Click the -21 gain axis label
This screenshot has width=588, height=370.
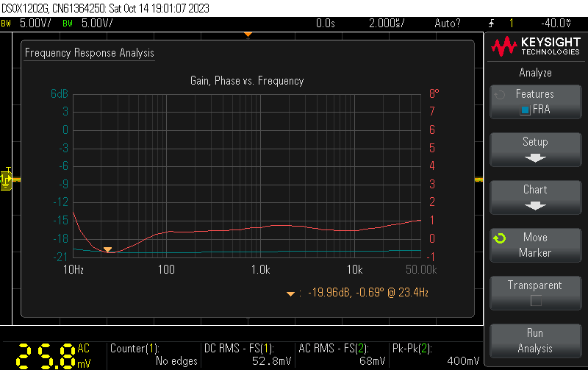point(60,257)
